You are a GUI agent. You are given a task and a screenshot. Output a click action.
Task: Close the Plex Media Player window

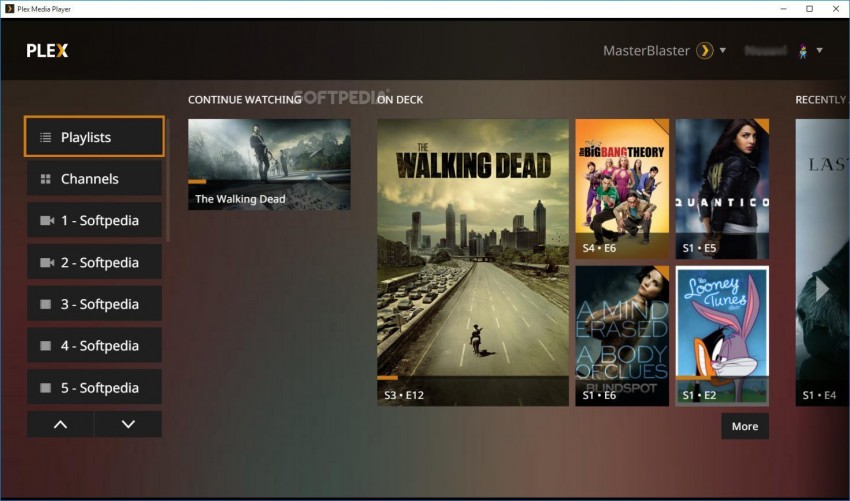tap(836, 9)
